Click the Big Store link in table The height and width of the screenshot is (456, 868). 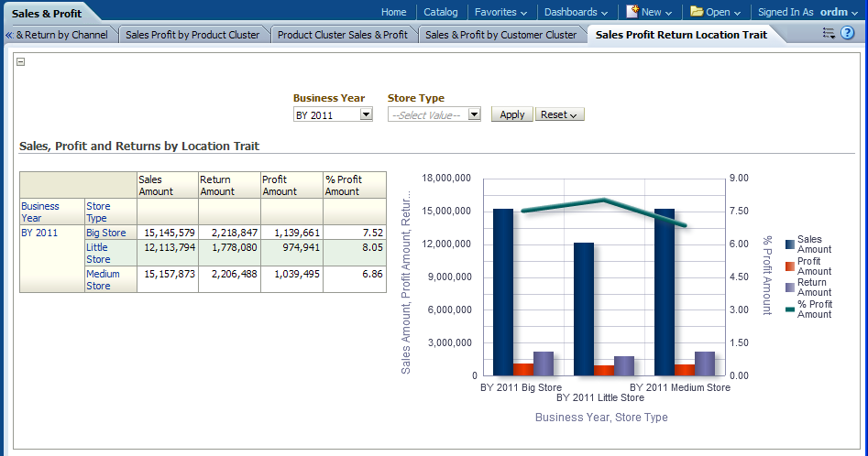[105, 233]
